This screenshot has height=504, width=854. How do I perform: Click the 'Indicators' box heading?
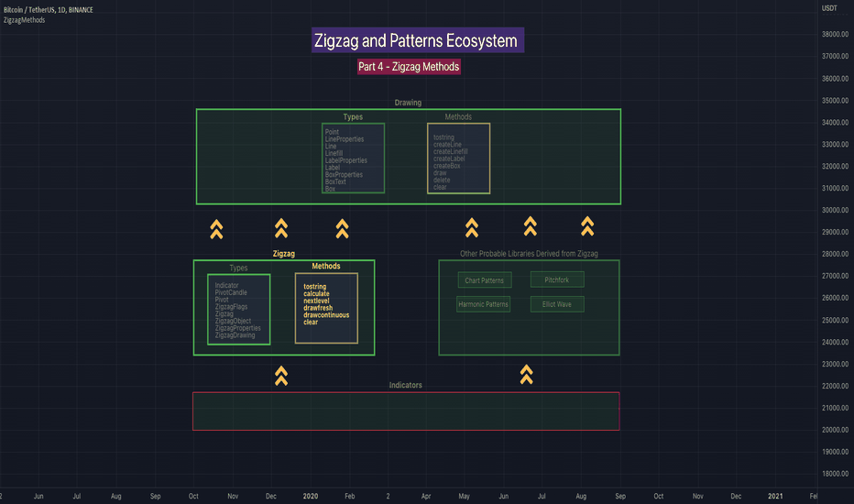[406, 385]
